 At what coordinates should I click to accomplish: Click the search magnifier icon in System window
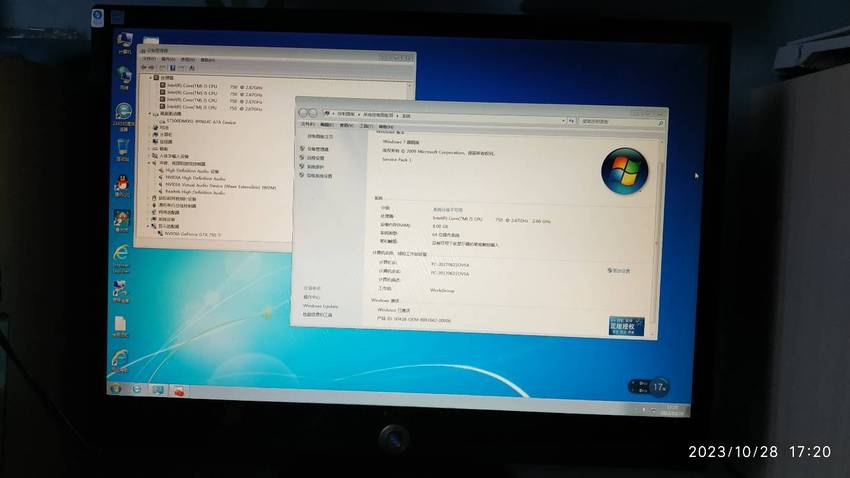pos(660,124)
